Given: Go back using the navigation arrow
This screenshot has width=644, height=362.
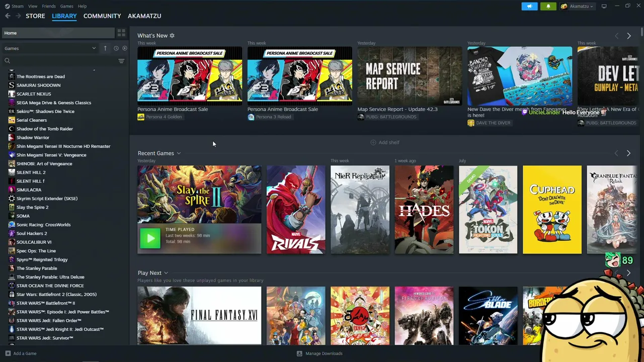Looking at the screenshot, I should (x=8, y=16).
